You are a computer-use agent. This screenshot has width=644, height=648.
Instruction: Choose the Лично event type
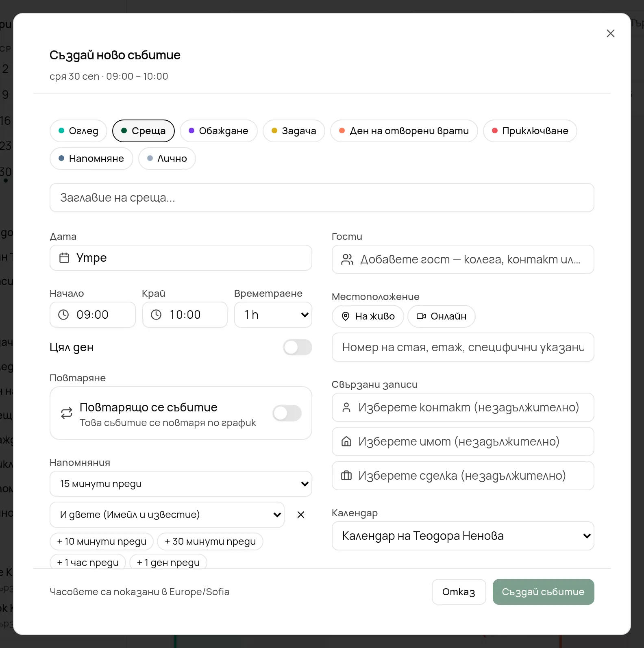pyautogui.click(x=167, y=159)
